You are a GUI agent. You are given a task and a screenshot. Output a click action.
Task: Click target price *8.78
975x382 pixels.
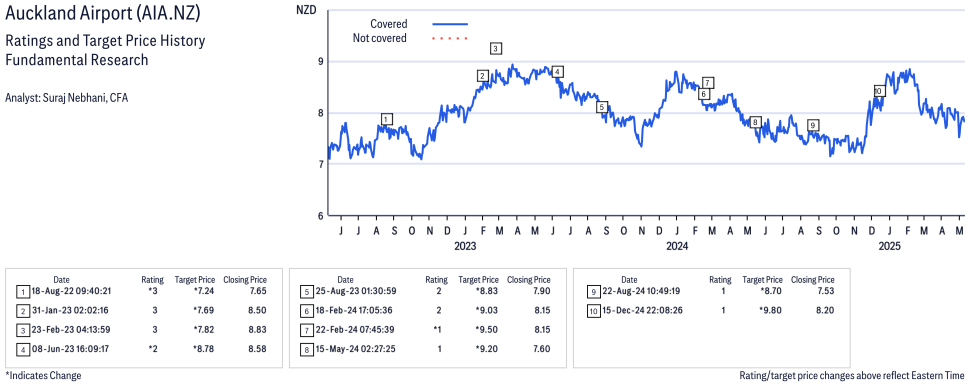tap(202, 349)
